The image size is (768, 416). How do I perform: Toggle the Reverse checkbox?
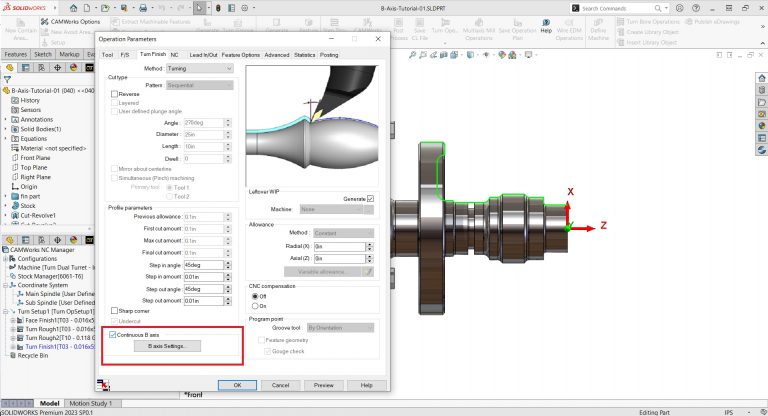pos(114,94)
